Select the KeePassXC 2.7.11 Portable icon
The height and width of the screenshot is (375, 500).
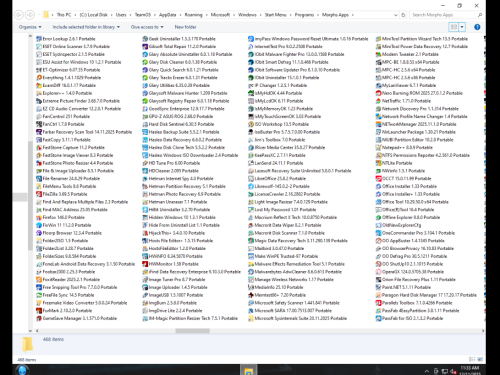(251, 155)
